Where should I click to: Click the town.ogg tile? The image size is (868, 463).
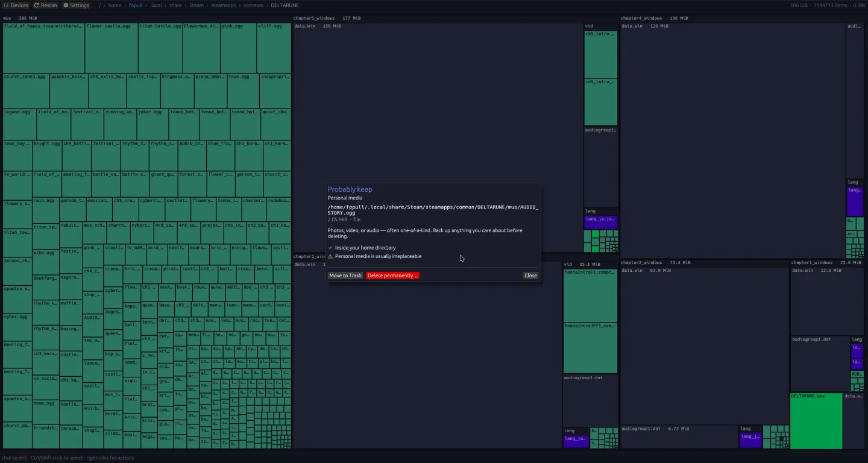tap(243, 91)
